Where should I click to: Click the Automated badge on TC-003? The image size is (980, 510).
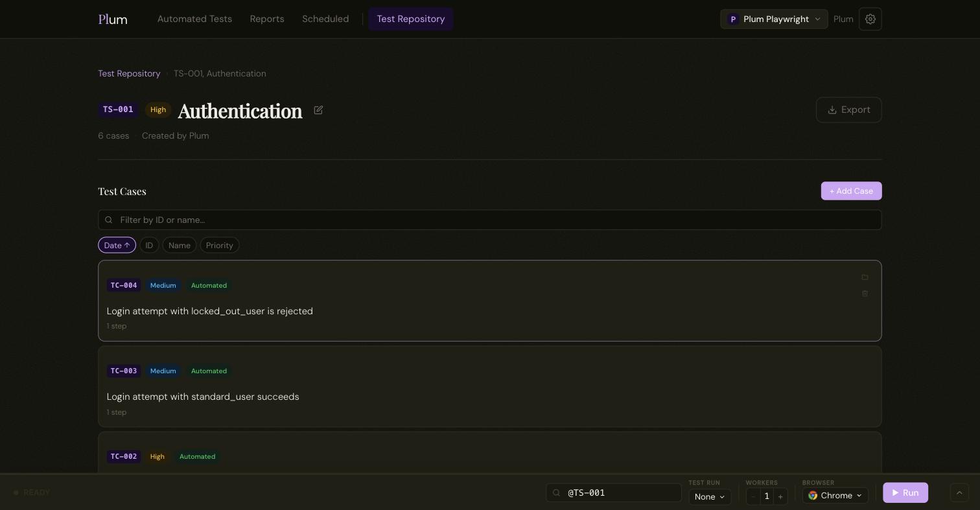click(209, 371)
